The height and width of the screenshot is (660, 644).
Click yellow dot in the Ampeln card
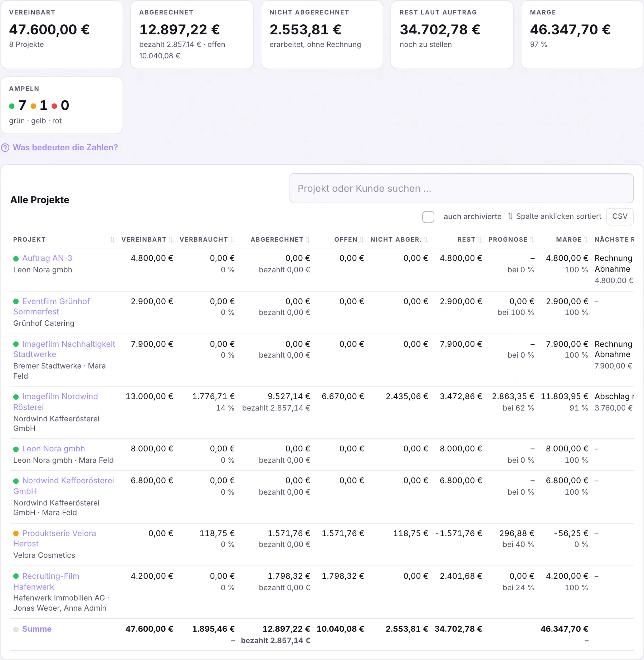click(33, 106)
